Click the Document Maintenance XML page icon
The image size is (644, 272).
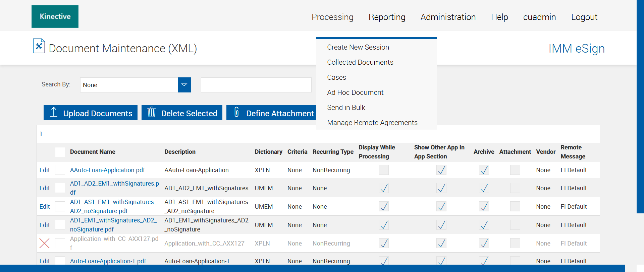[39, 46]
